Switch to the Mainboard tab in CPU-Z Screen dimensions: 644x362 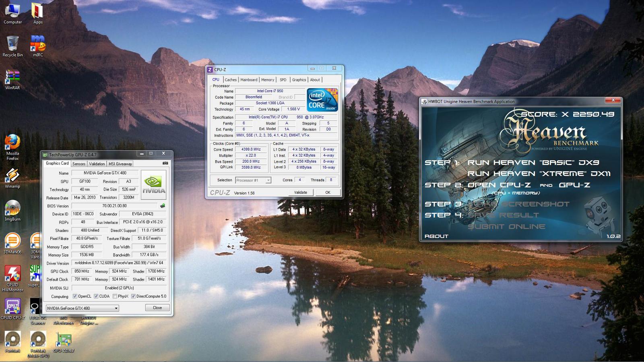click(x=249, y=80)
